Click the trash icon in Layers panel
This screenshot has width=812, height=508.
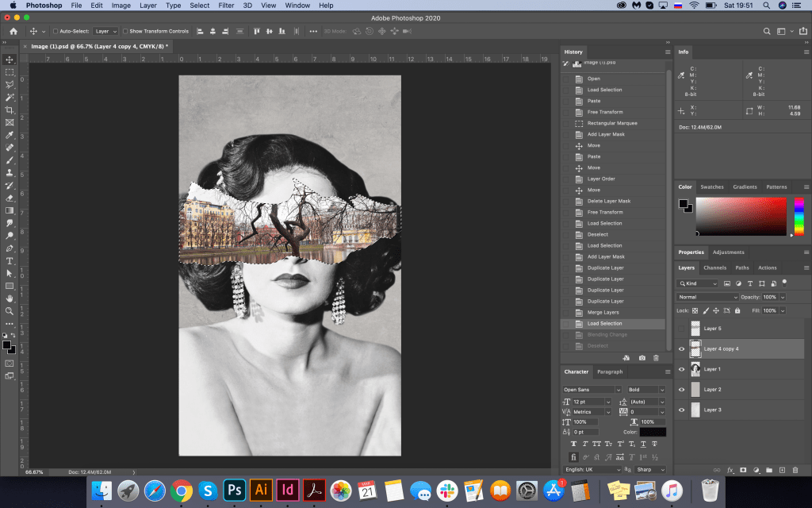(796, 470)
